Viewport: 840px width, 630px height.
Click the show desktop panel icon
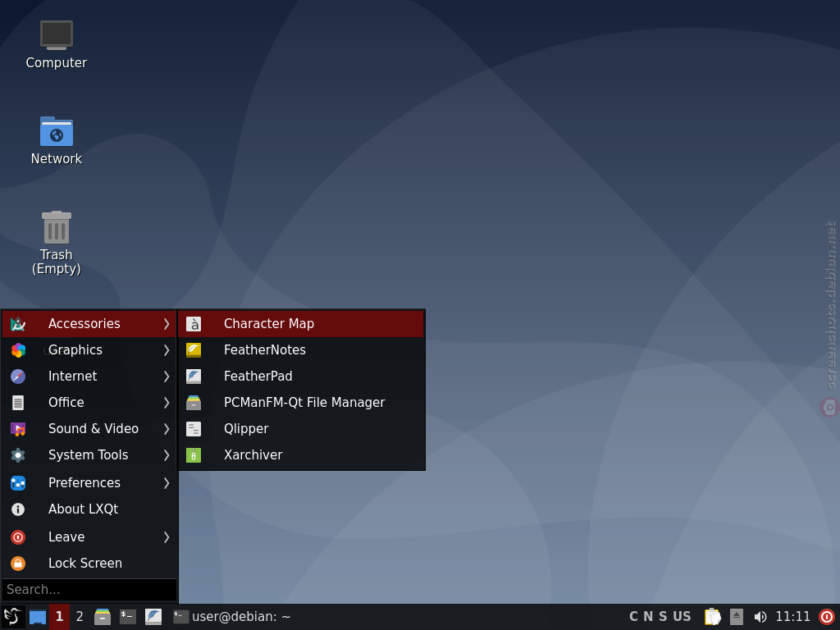[38, 617]
